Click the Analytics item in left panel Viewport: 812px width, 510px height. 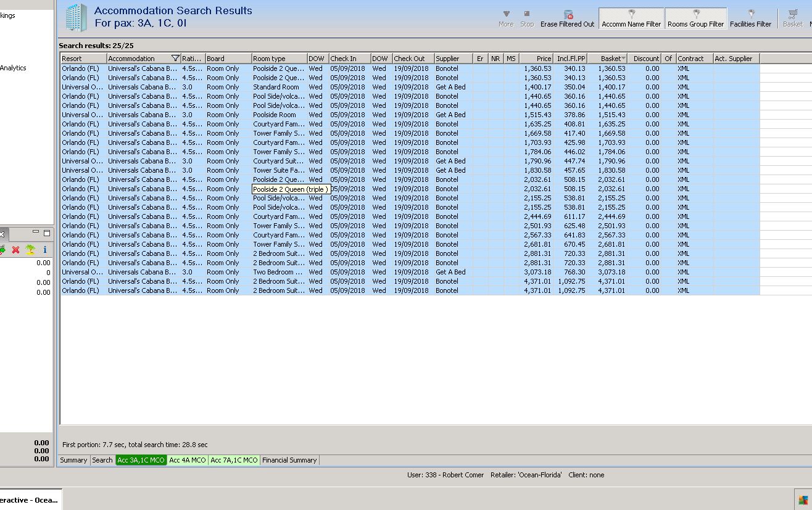13,68
